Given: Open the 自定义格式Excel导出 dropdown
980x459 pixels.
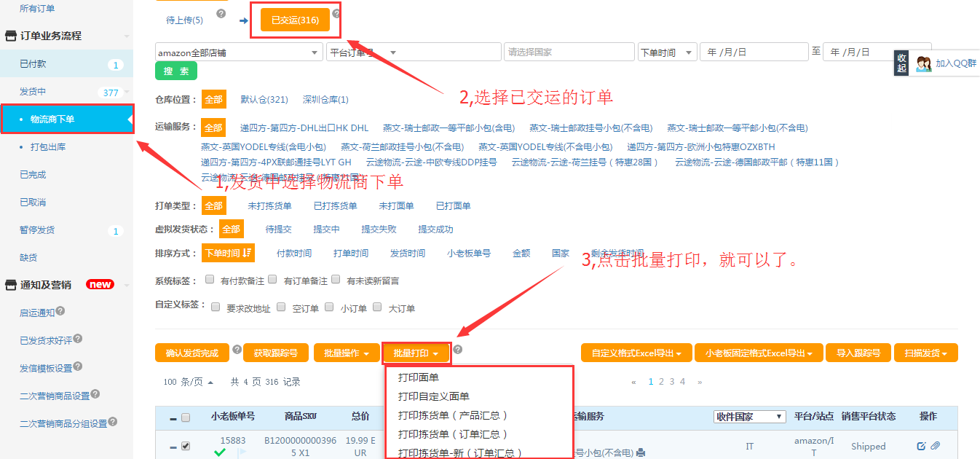Looking at the screenshot, I should pyautogui.click(x=636, y=353).
